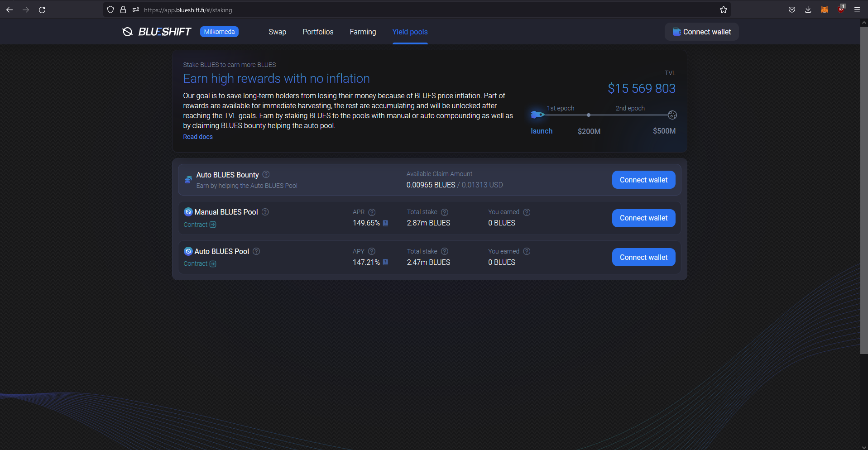Switch to the Portfolios tab
868x450 pixels.
318,32
